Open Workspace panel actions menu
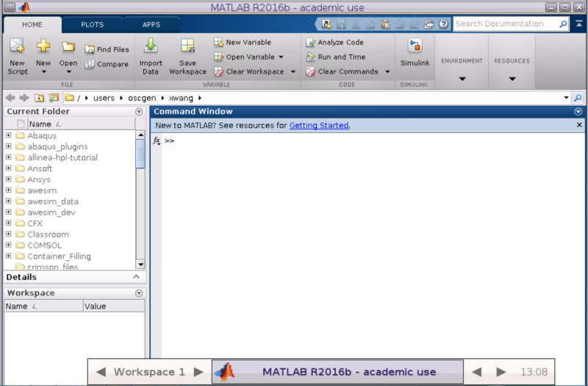The height and width of the screenshot is (386, 588). pos(139,293)
